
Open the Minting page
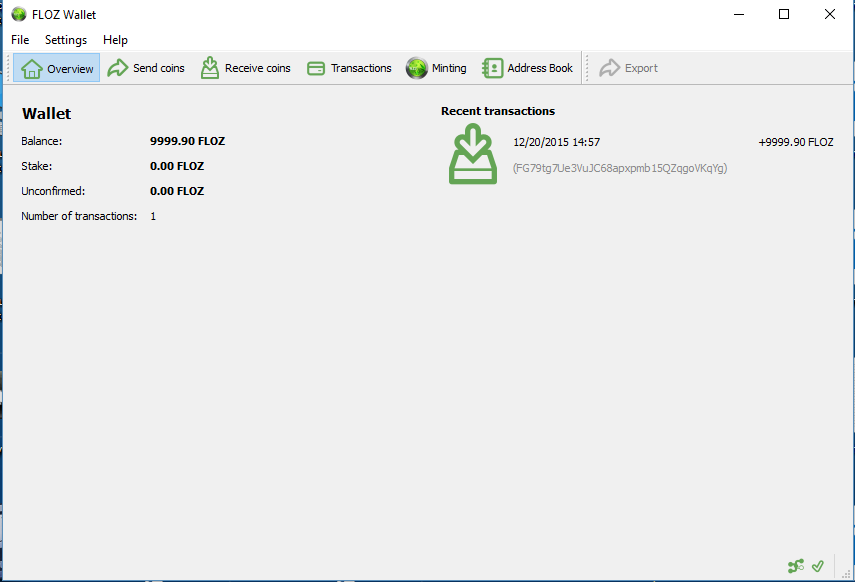click(x=436, y=68)
